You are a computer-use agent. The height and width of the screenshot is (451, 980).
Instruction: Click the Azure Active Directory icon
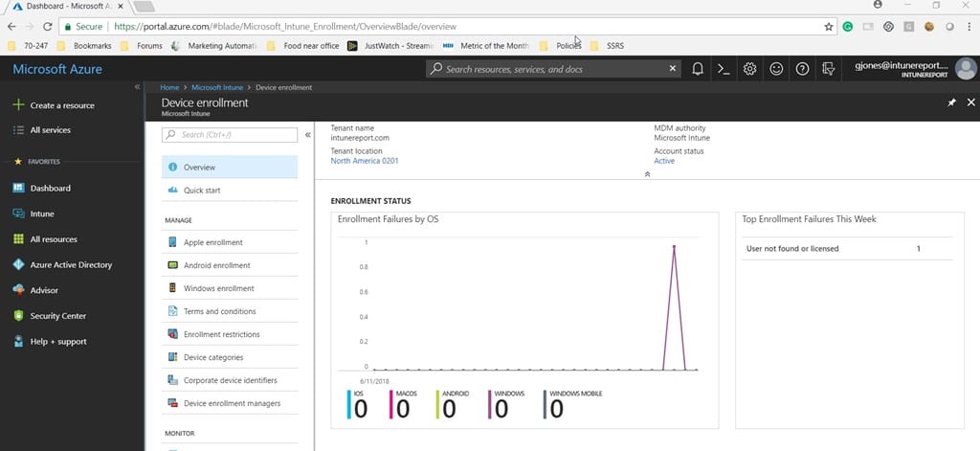18,264
